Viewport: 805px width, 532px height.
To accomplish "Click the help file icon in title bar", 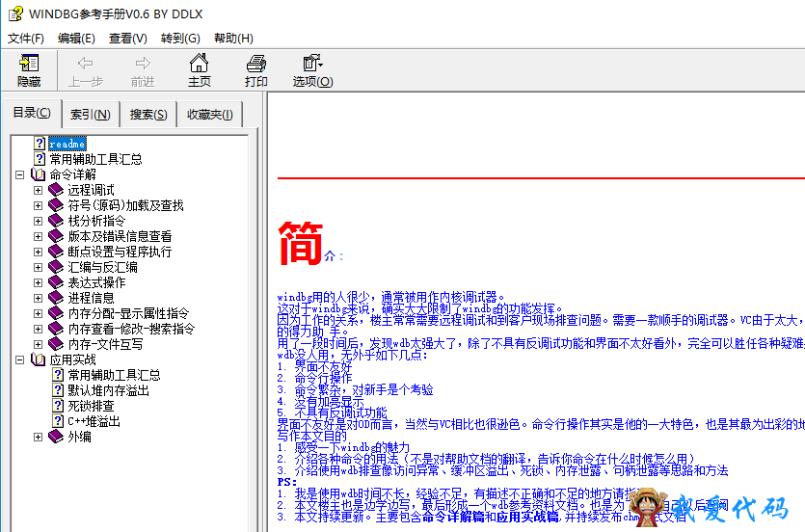I will point(15,13).
